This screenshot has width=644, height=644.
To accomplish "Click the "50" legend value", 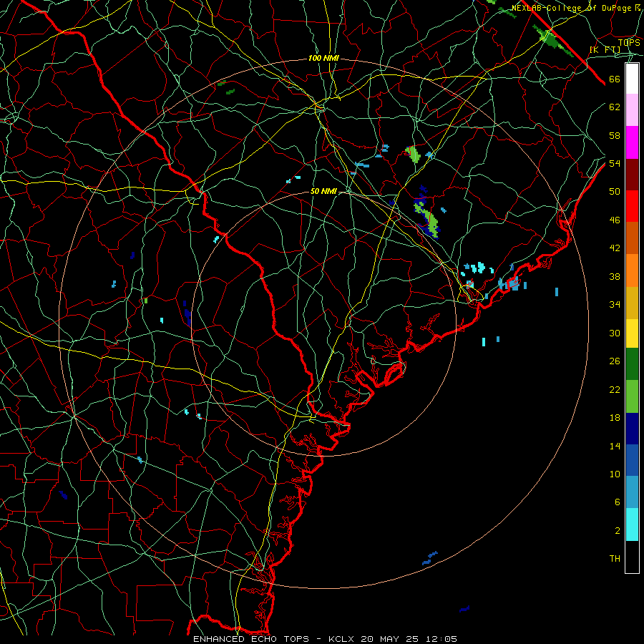I will (615, 192).
